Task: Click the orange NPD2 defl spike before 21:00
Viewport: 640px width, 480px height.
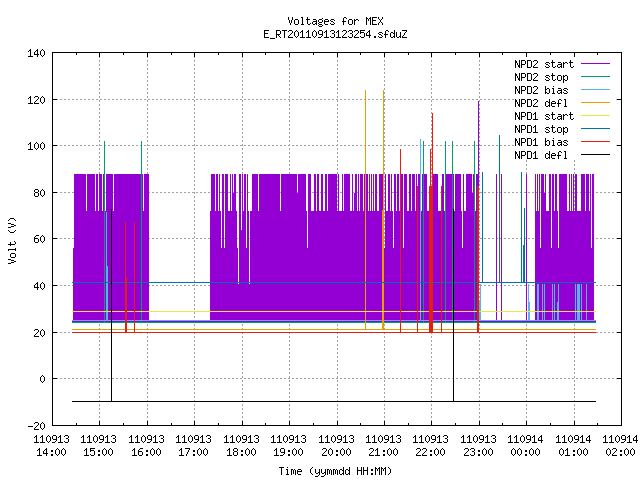Action: tap(365, 209)
